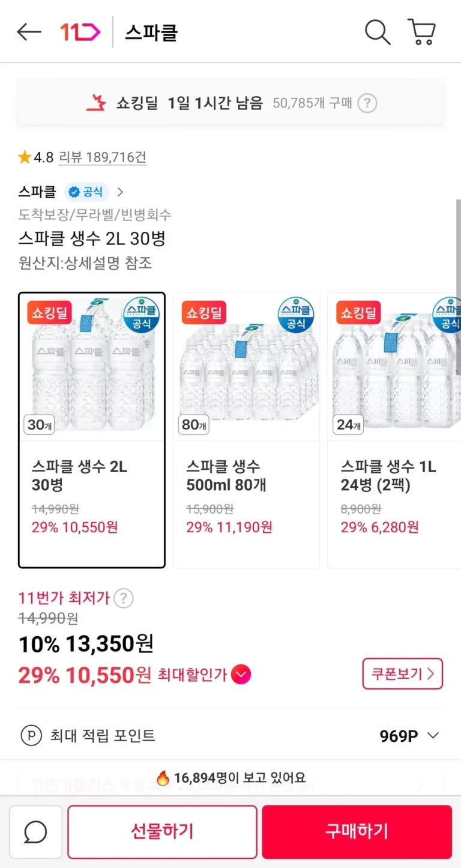
Task: Tap the Shocking Deal help question mark
Action: point(367,103)
